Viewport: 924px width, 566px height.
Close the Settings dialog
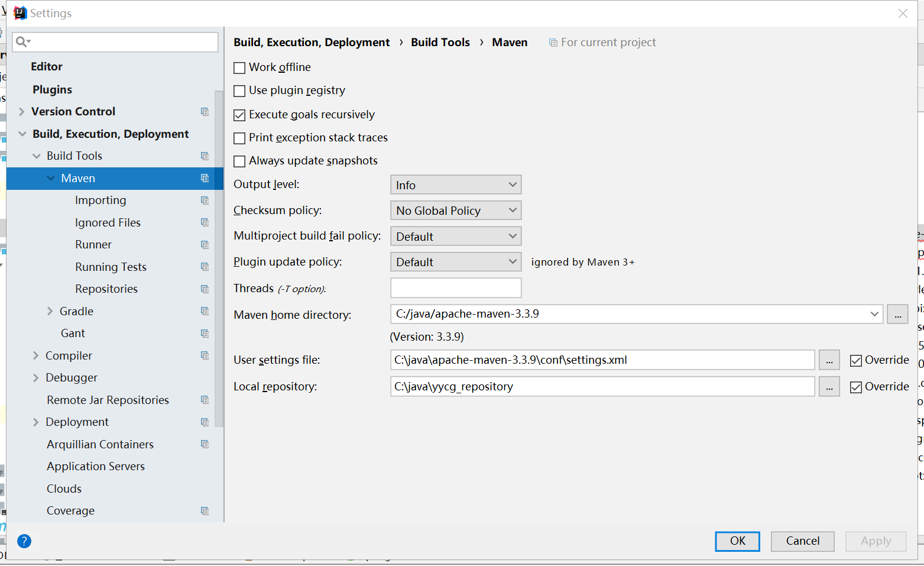coord(903,13)
